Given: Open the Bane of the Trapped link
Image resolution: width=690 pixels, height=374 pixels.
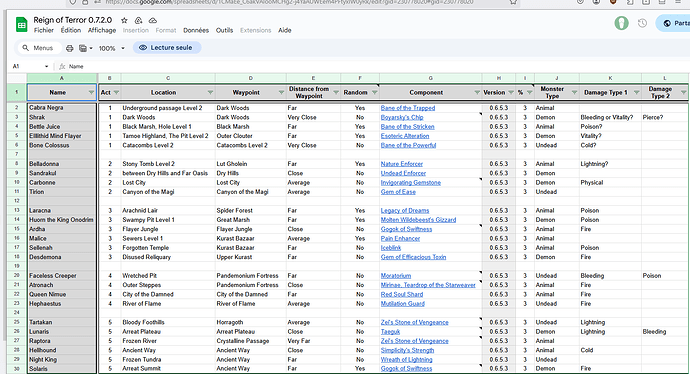Looking at the screenshot, I should (407, 108).
